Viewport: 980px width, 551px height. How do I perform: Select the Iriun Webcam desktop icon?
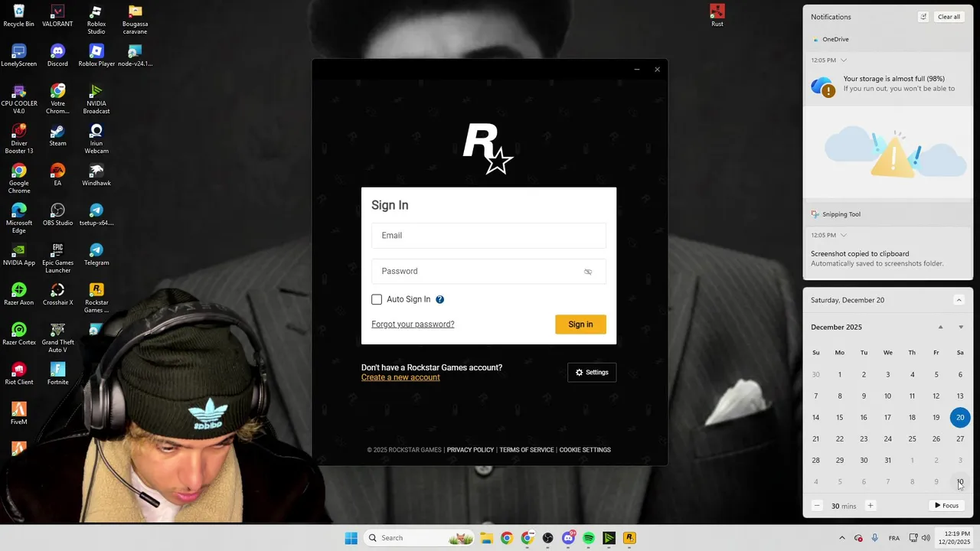96,139
